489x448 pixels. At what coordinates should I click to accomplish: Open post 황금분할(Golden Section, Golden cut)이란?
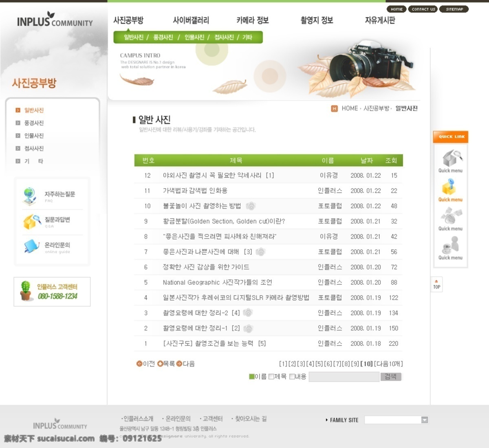click(x=224, y=221)
